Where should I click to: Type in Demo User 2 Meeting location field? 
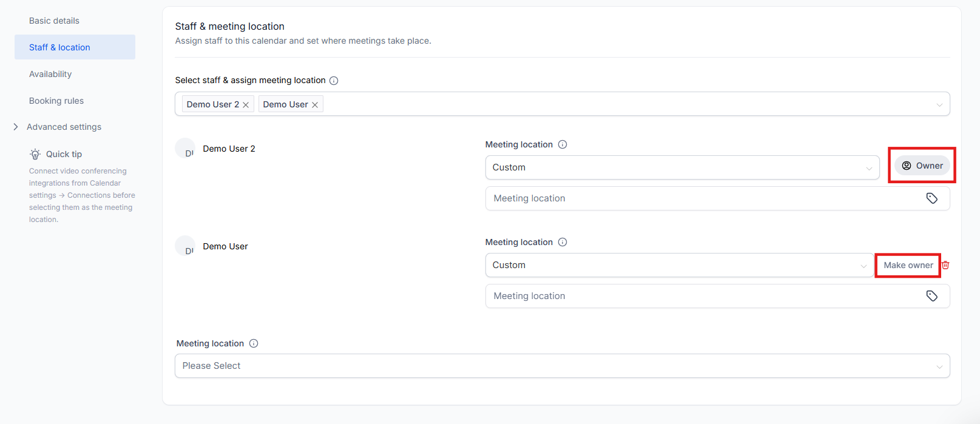[x=704, y=198]
